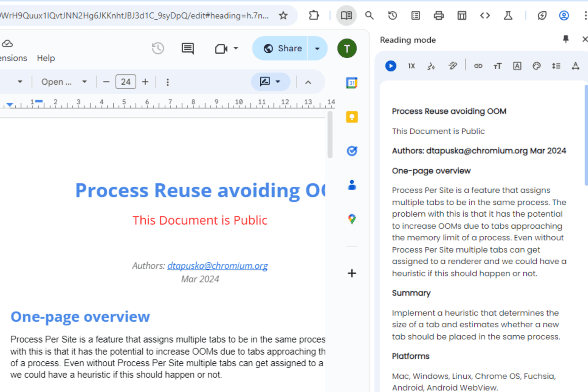Click the URL in the address bar
The width and height of the screenshot is (588, 392).
coord(134,16)
